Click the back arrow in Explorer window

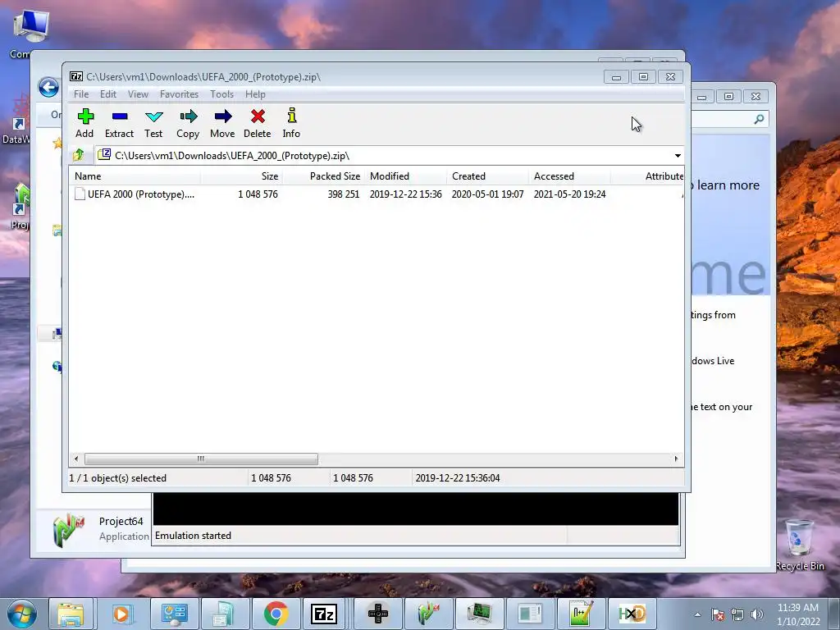(x=48, y=87)
